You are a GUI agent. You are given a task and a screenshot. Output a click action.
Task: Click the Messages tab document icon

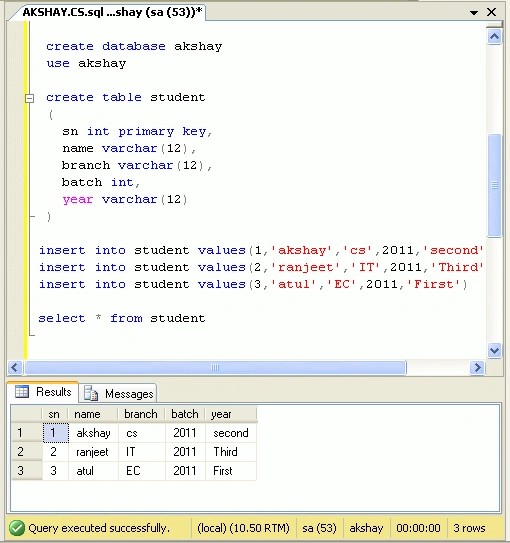[x=91, y=393]
